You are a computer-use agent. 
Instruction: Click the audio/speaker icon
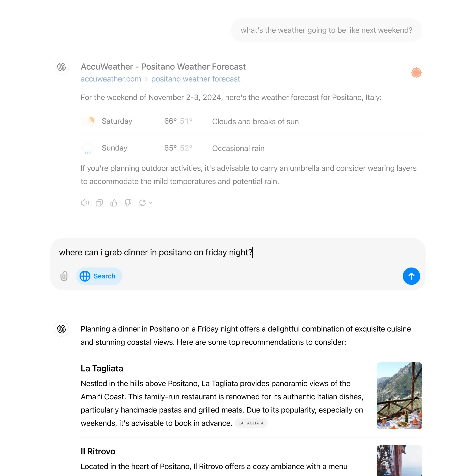pyautogui.click(x=85, y=203)
